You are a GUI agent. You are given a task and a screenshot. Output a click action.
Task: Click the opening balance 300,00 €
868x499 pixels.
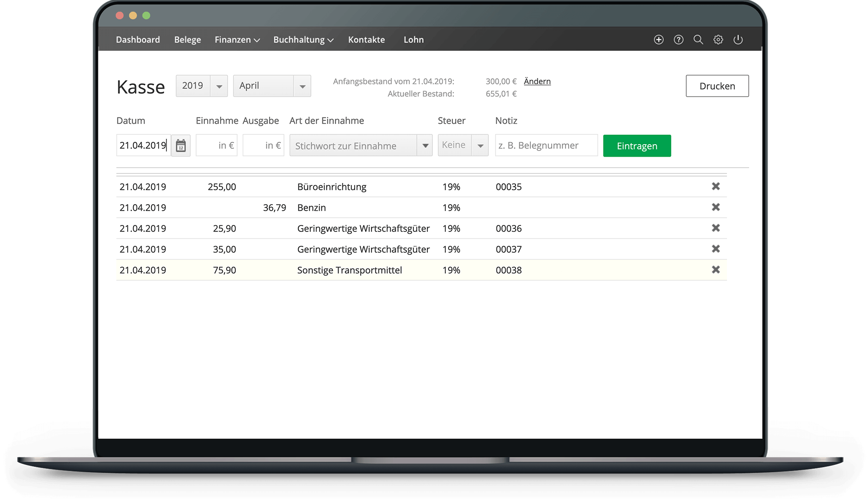point(501,81)
